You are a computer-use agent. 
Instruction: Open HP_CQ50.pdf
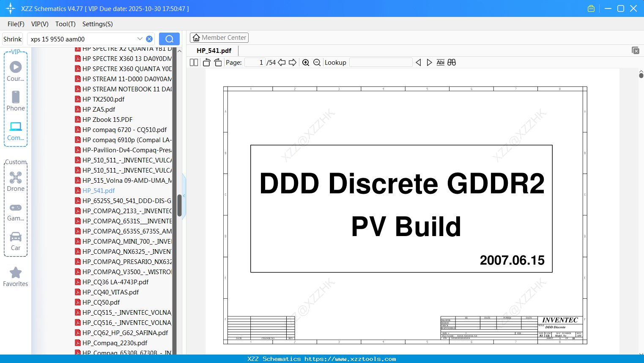[x=97, y=302]
